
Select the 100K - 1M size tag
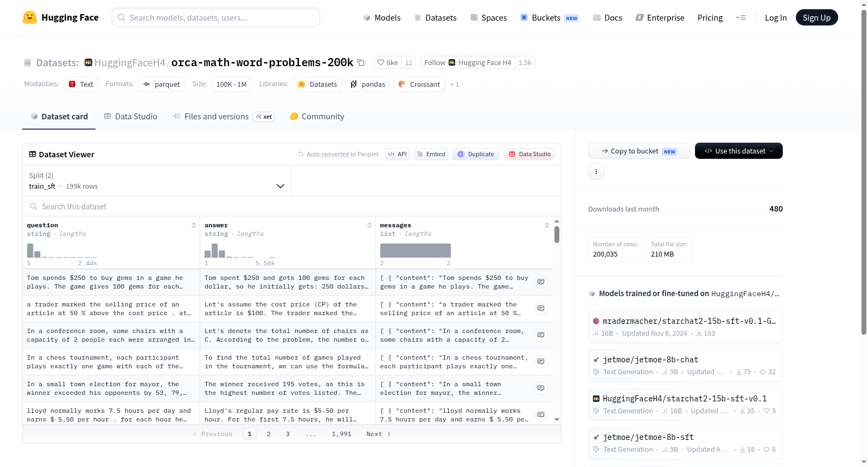[231, 84]
